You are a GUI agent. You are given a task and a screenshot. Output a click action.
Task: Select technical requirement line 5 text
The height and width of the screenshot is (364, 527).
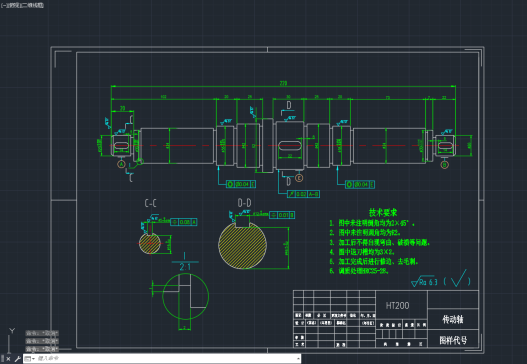[374, 261]
